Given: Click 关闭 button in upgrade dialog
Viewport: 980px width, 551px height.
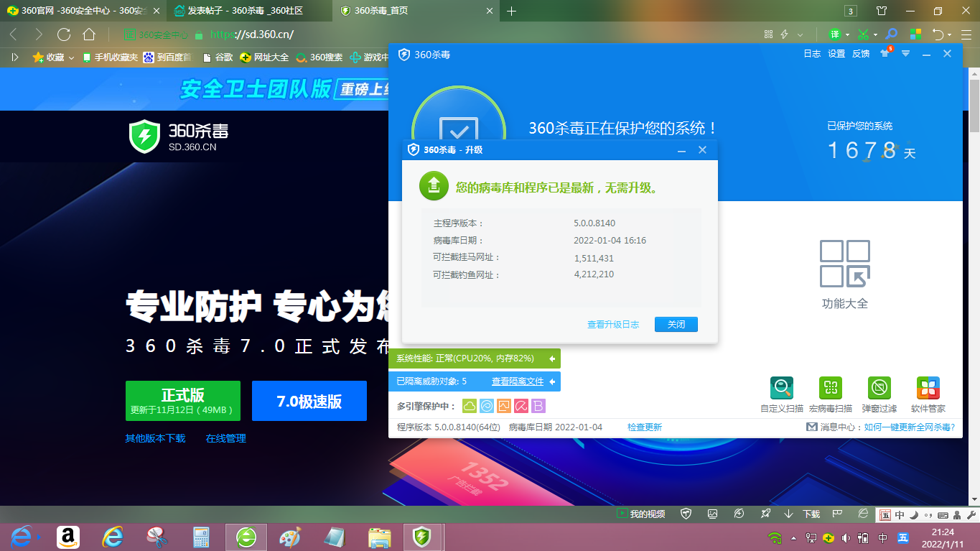Looking at the screenshot, I should (676, 325).
